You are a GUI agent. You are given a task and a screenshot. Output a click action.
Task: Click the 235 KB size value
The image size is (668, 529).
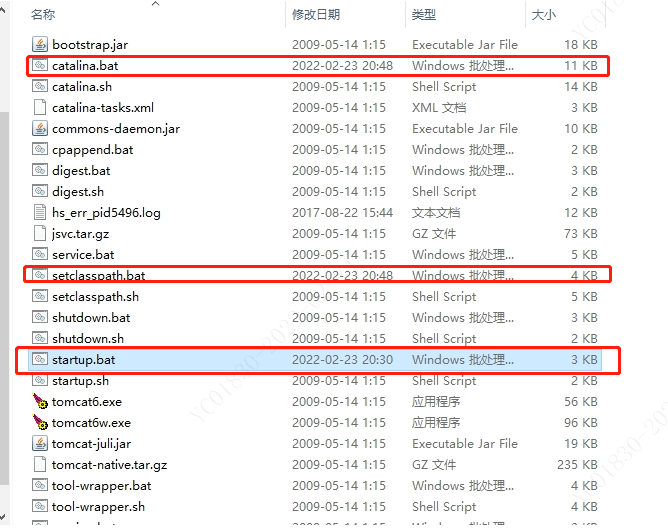pyautogui.click(x=577, y=465)
